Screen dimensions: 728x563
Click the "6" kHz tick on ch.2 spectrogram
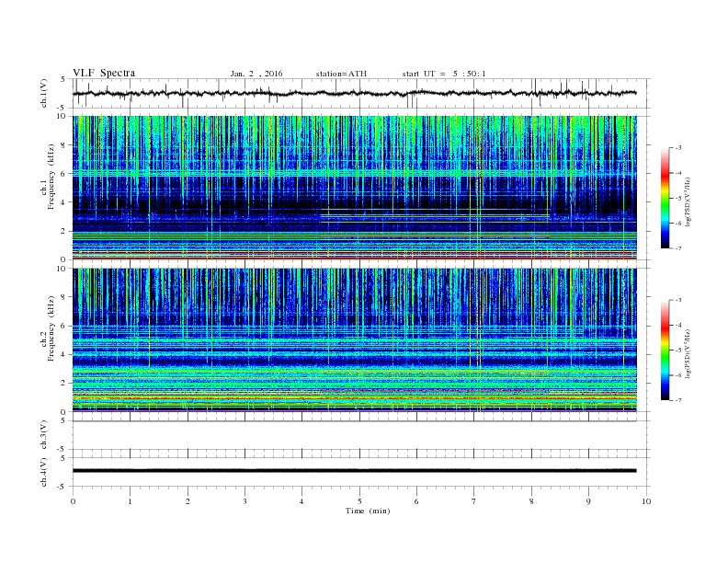[63, 326]
